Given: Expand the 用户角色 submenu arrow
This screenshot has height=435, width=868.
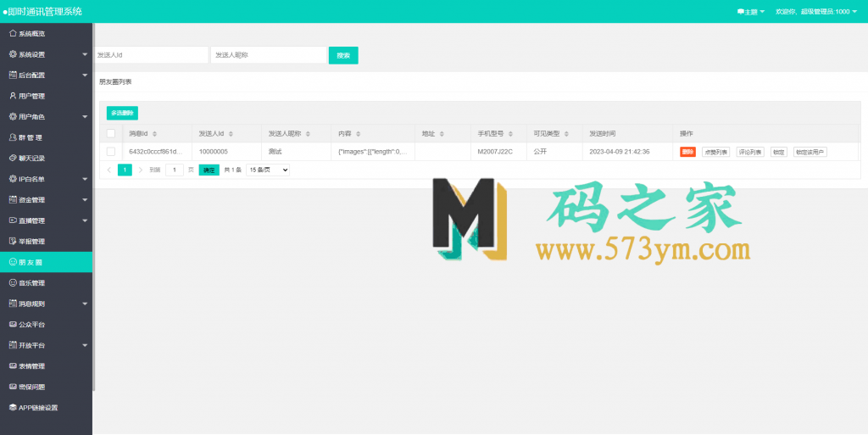Looking at the screenshot, I should 85,117.
